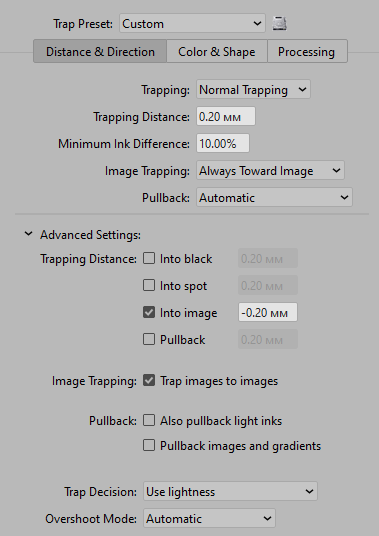The width and height of the screenshot is (379, 536).
Task: Switch to the Color & Shape tab
Action: 217,52
